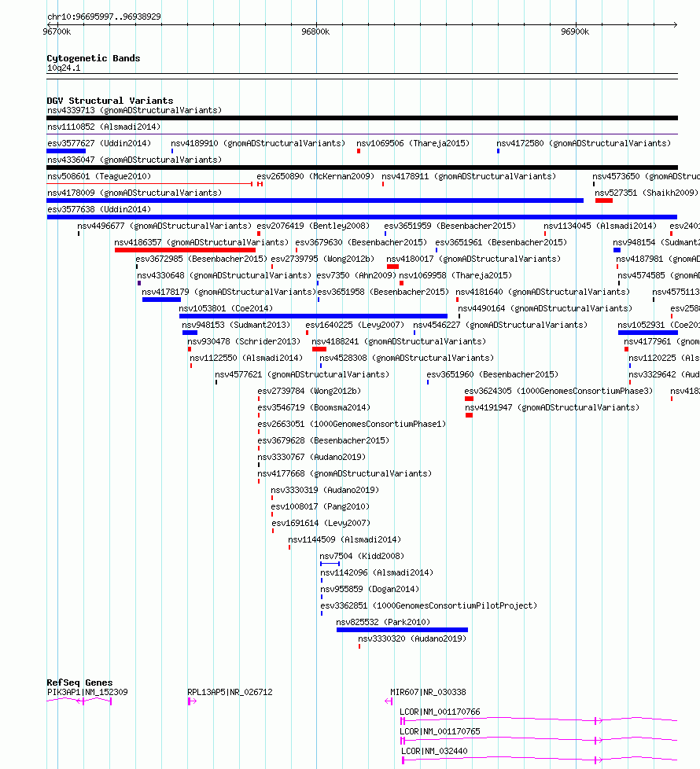Open PIK3AP1|NM_152309 gene label
This screenshot has width=700, height=769.
click(87, 693)
